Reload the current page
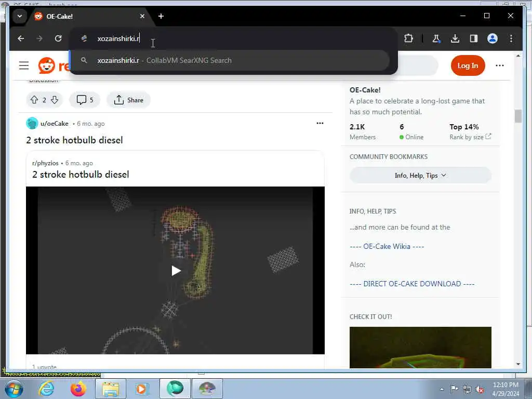532x399 pixels. 58,38
